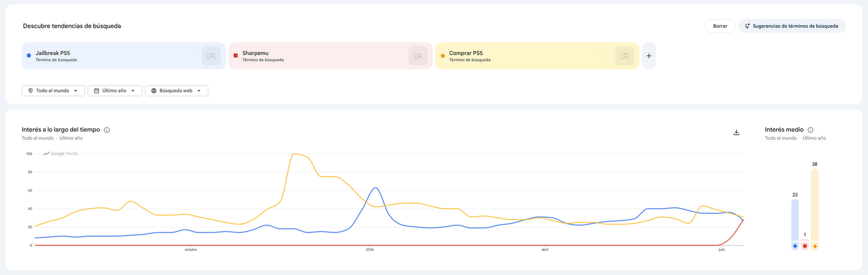Click the 2026 axis label

tap(370, 250)
